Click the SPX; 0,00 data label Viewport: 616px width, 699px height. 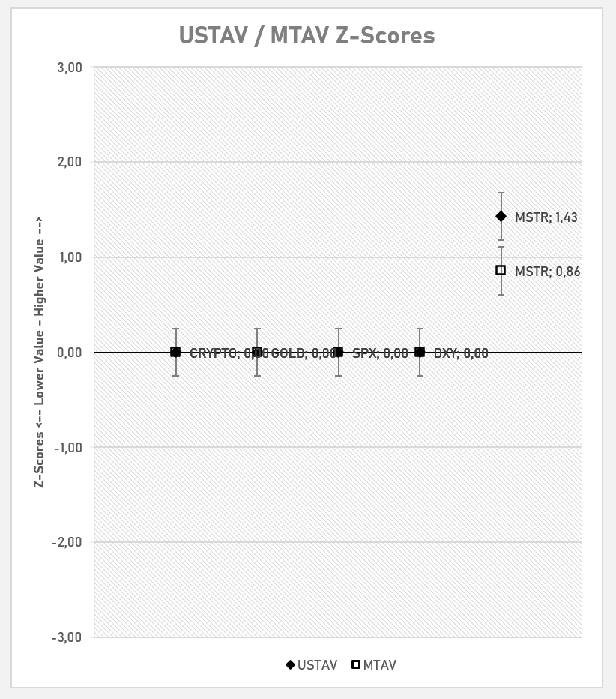380,353
